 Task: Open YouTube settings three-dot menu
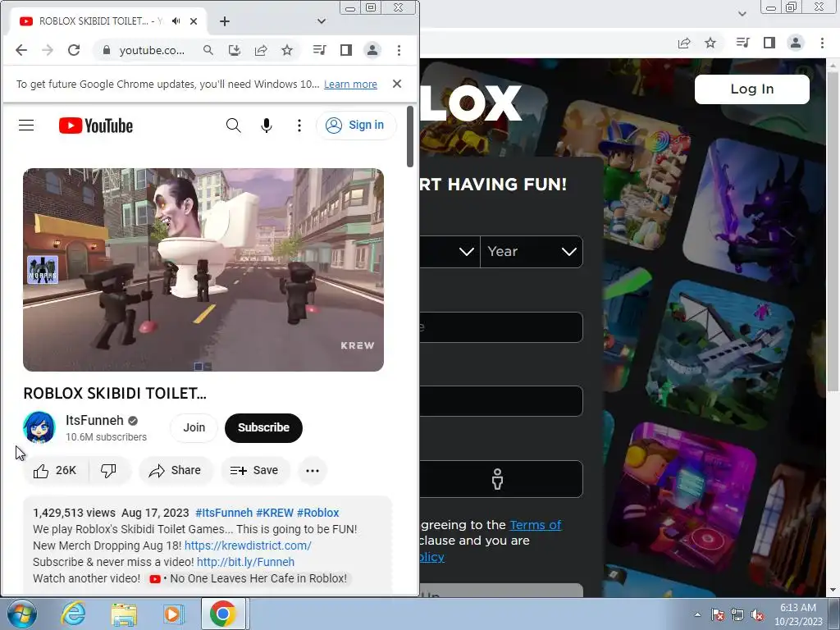[x=299, y=126]
